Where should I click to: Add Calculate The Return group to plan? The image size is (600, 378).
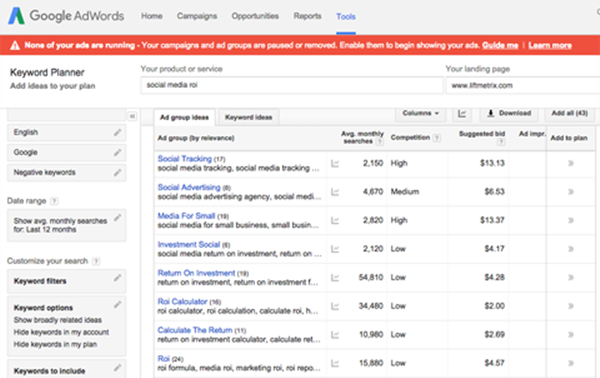(571, 335)
